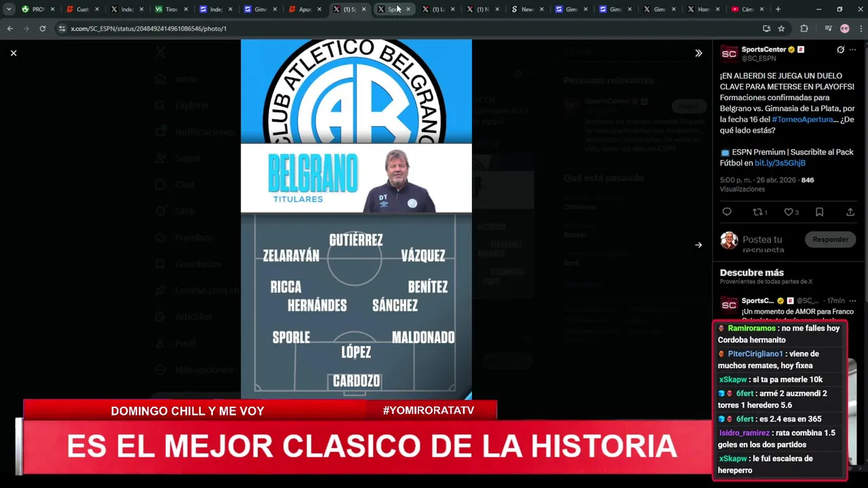Reload the page with the refresh icon
The image size is (868, 488).
click(x=43, y=28)
